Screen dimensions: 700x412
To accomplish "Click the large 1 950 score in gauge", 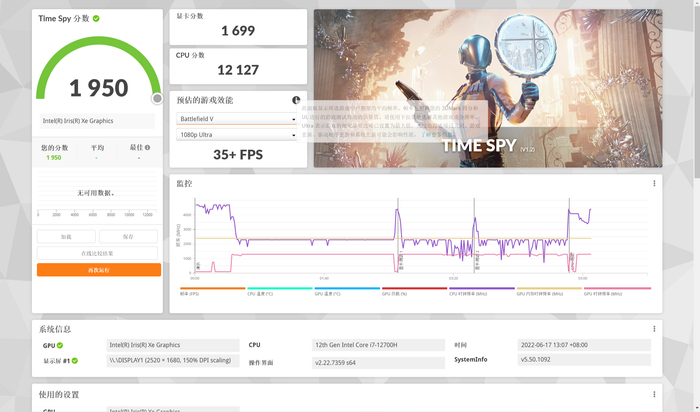I will 99,88.
